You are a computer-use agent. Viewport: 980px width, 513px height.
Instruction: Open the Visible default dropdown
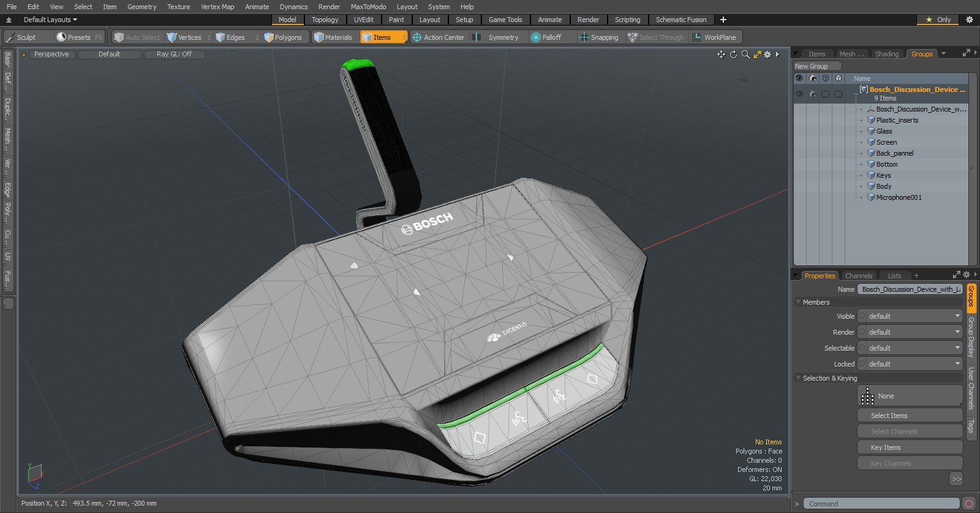coord(910,316)
